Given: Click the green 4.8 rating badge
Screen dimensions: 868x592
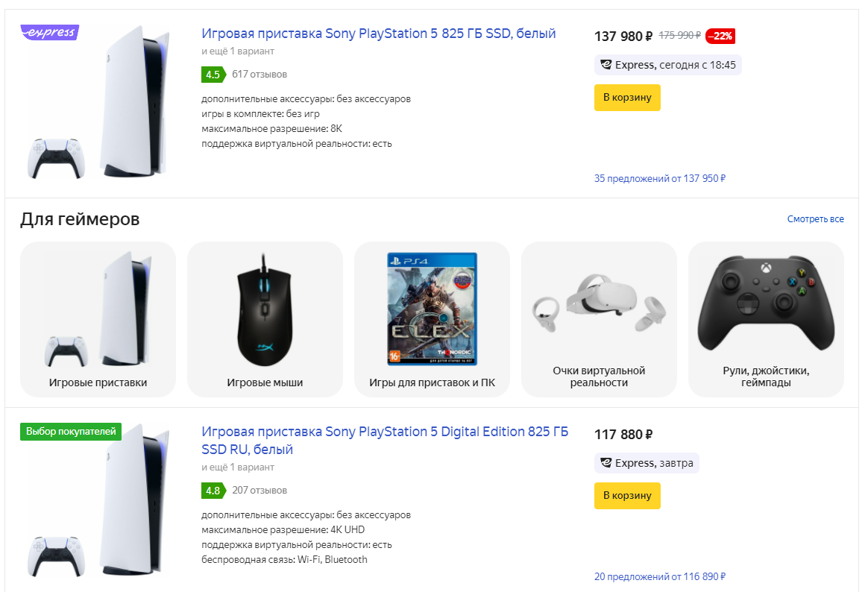Looking at the screenshot, I should click(213, 491).
